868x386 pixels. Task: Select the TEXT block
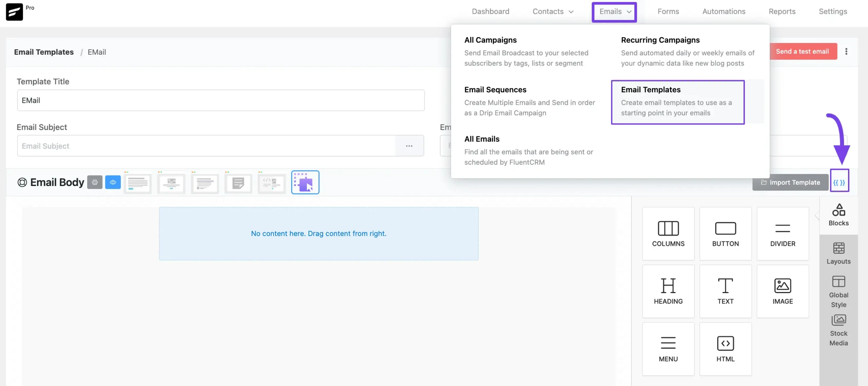725,291
